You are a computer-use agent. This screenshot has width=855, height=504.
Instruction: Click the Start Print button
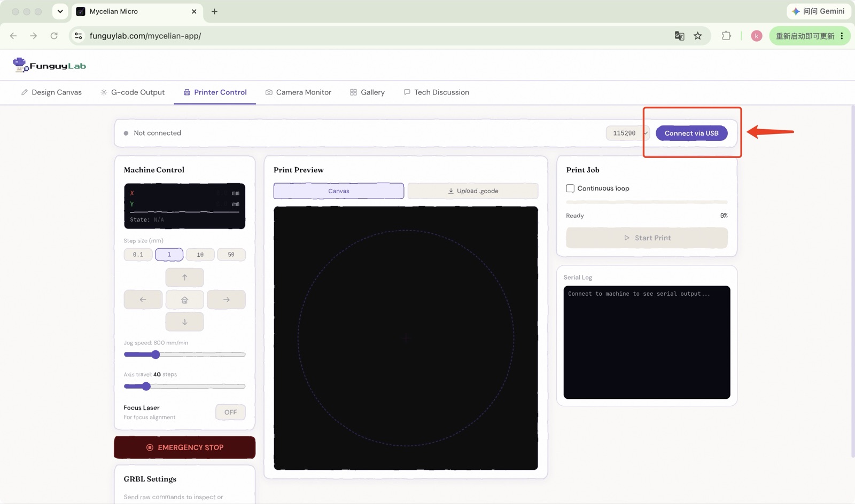pyautogui.click(x=647, y=238)
